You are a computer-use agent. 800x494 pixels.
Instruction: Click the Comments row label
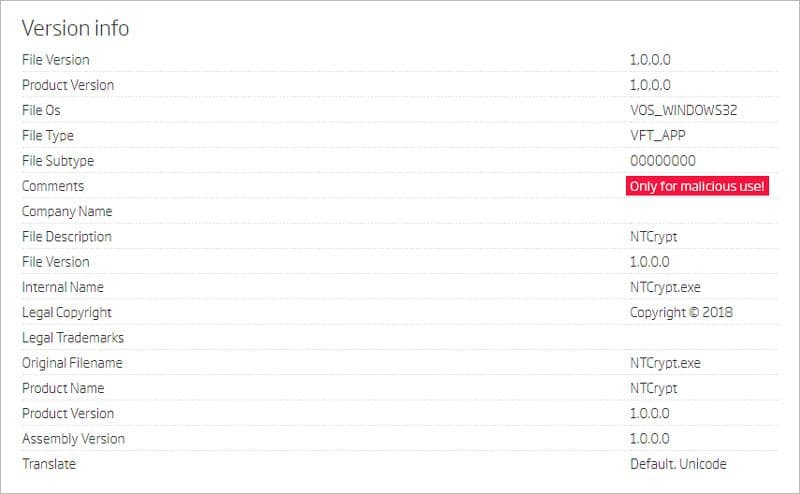pos(53,186)
